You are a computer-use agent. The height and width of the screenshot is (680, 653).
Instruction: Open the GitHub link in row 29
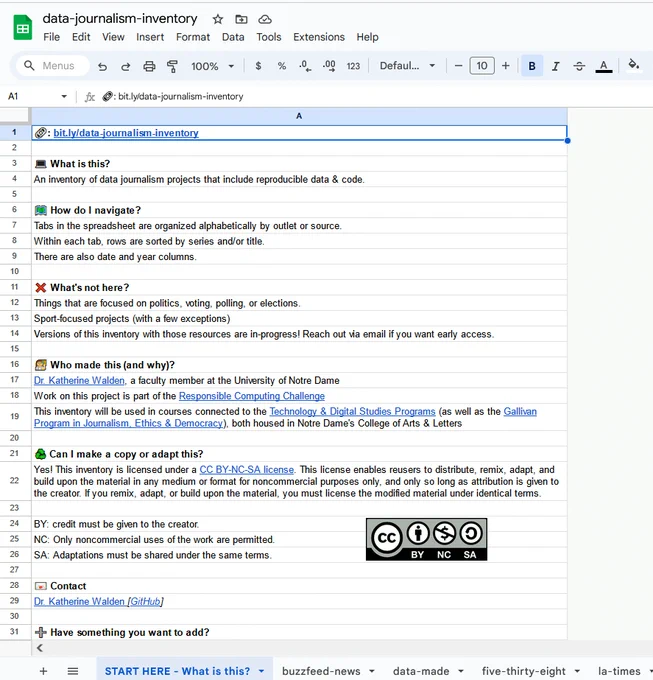tap(146, 602)
